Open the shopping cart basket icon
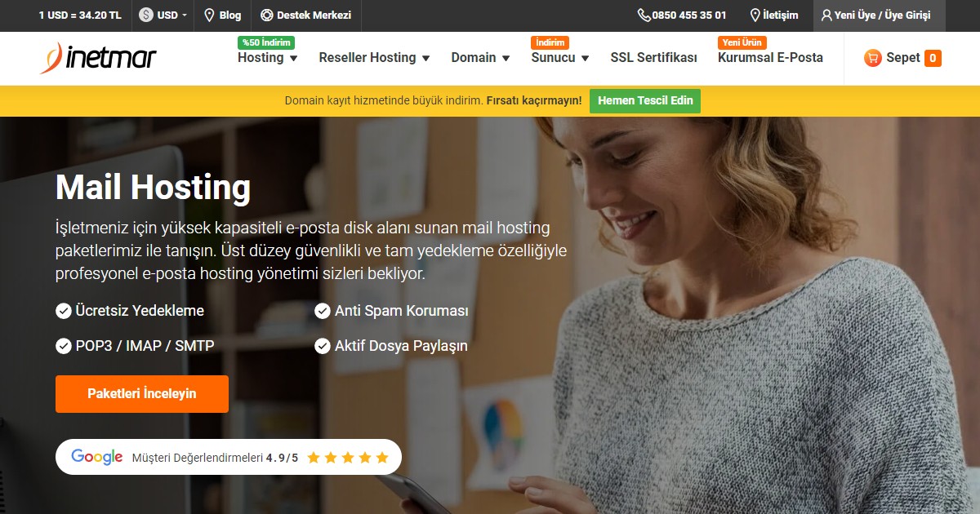980x514 pixels. click(x=872, y=58)
